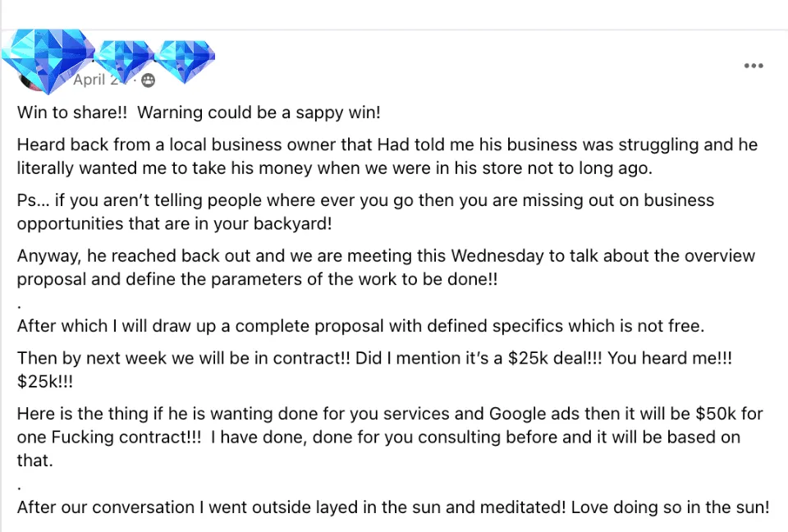Image resolution: width=788 pixels, height=532 pixels.
Task: Click the 'After our conversation I went outside' line
Action: point(393,507)
